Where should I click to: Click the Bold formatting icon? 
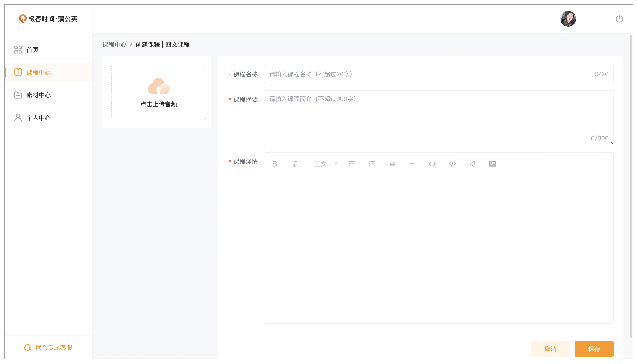(x=274, y=164)
